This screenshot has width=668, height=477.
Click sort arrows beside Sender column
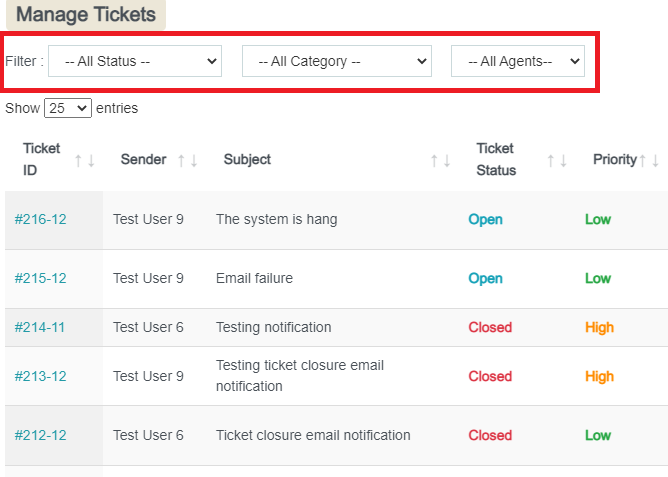(x=187, y=160)
